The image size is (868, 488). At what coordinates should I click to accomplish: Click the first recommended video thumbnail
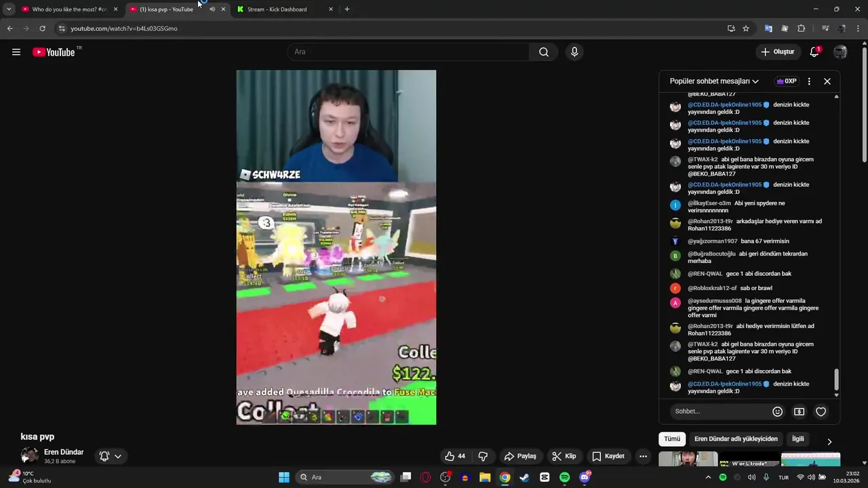pos(688,459)
